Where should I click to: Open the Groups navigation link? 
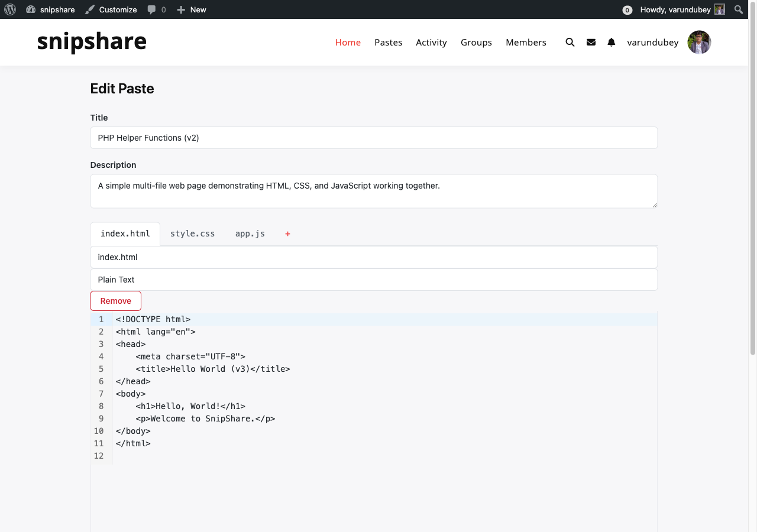pos(476,43)
